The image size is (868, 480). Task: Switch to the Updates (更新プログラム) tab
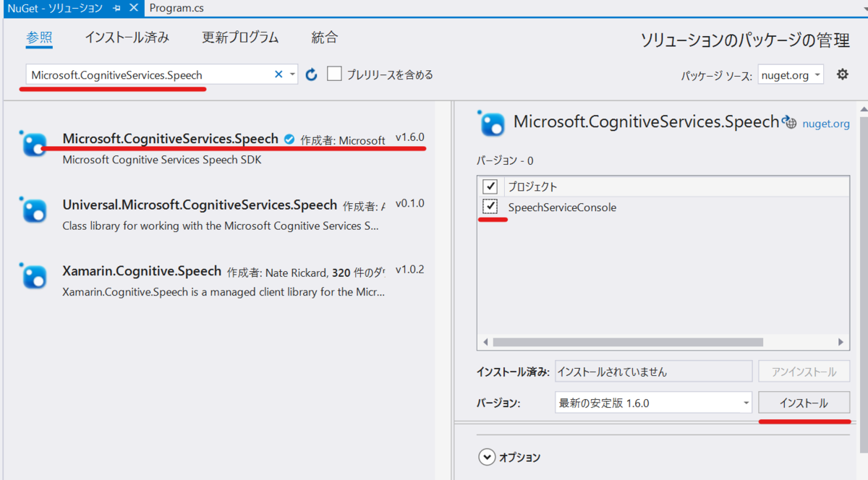pyautogui.click(x=240, y=38)
